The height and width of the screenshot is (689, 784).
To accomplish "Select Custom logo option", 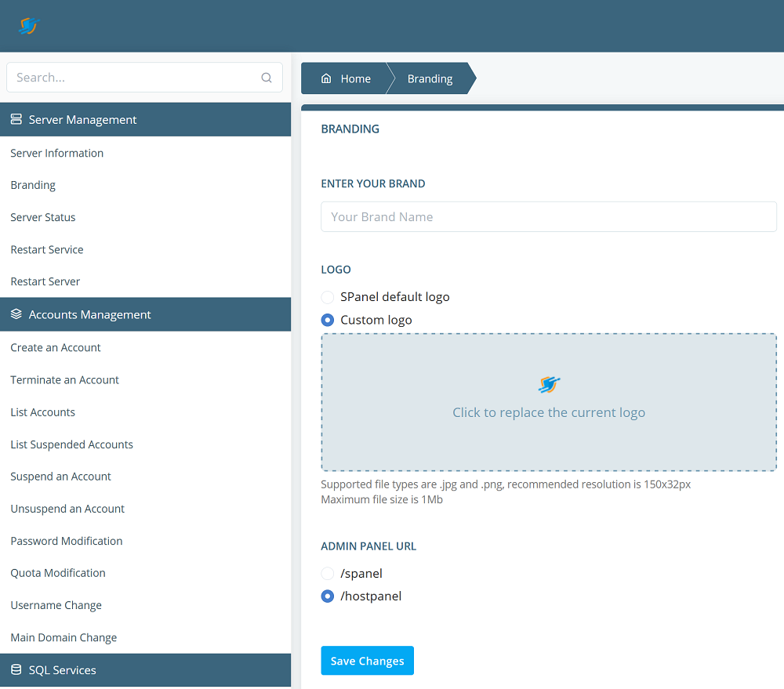I will (x=328, y=320).
